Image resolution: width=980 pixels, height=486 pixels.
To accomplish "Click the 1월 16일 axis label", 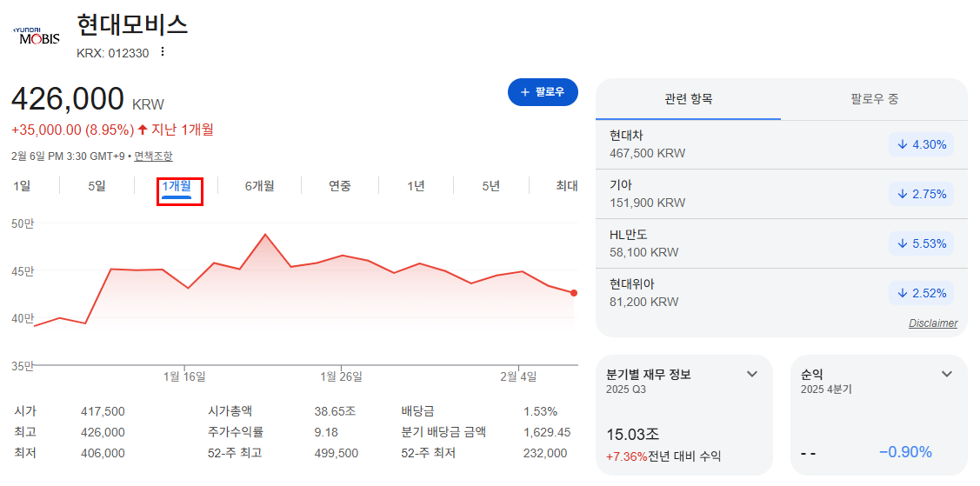I will pyautogui.click(x=184, y=376).
